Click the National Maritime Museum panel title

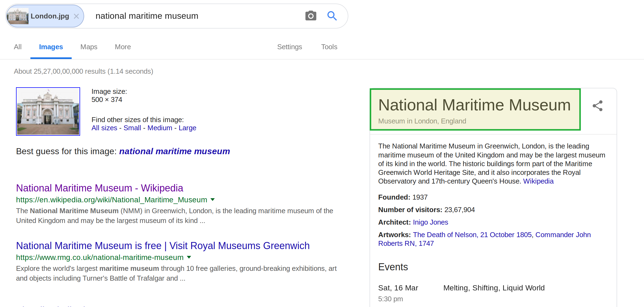point(474,105)
